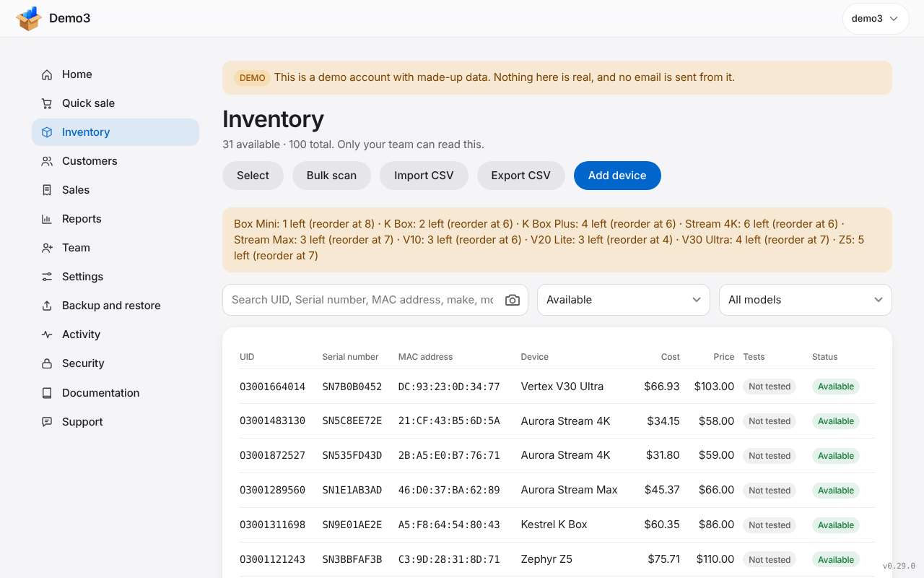Click the Inventory cube icon

click(47, 132)
